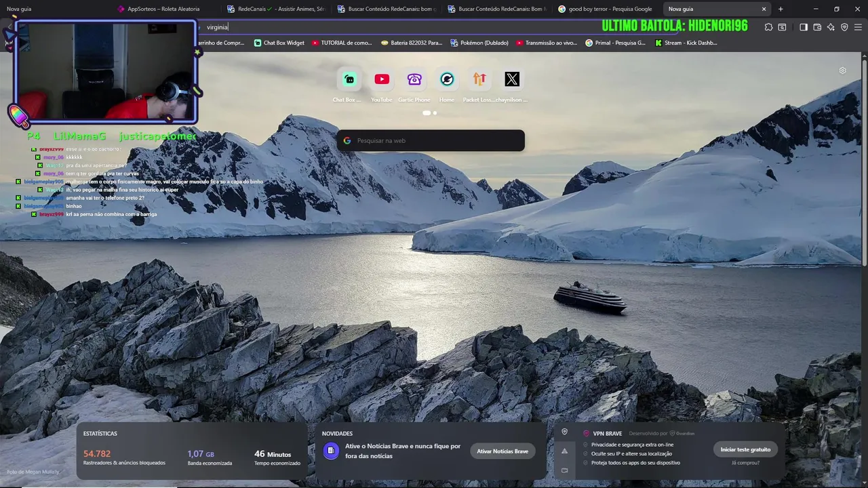The height and width of the screenshot is (488, 868).
Task: Click the news icon in Novidades card
Action: click(x=331, y=451)
